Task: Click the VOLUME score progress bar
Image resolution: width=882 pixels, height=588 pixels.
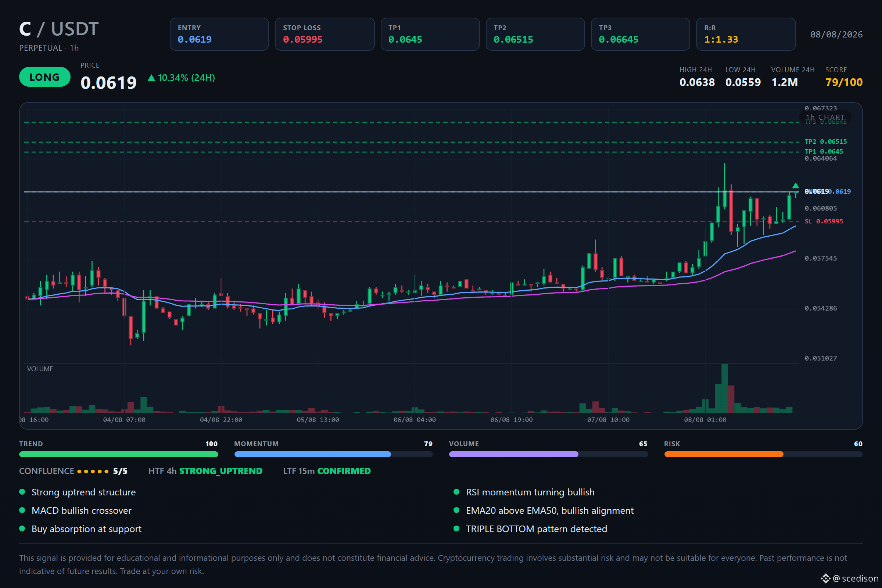Action: 548,454
